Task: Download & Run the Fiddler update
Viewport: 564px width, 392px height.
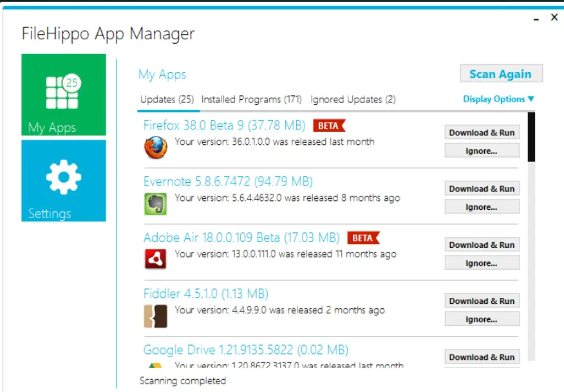Action: (482, 301)
